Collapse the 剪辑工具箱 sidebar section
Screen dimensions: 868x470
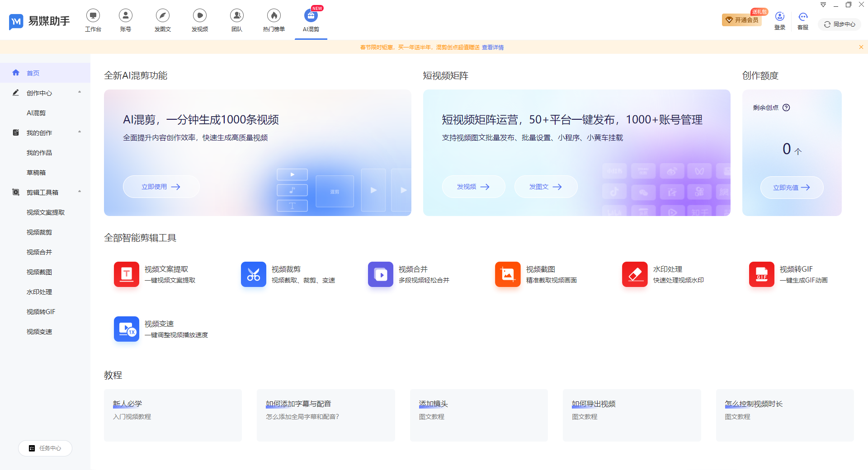(x=80, y=191)
